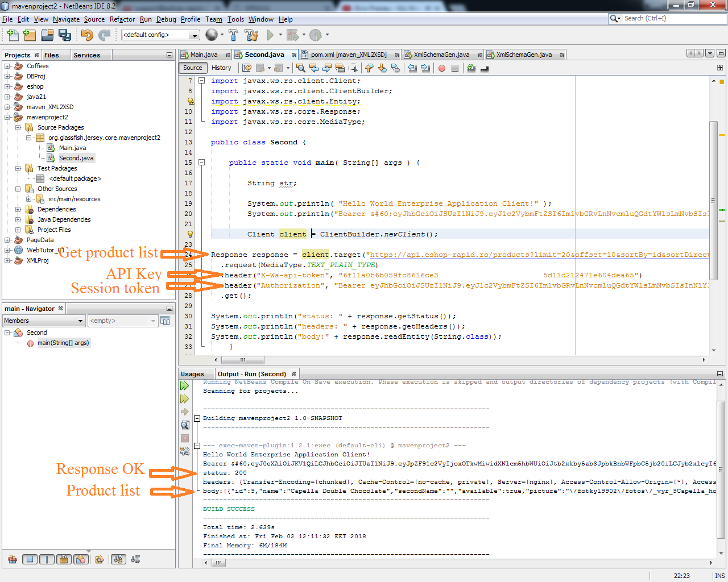Expand the Coffees project node
The image size is (728, 582).
[x=7, y=66]
